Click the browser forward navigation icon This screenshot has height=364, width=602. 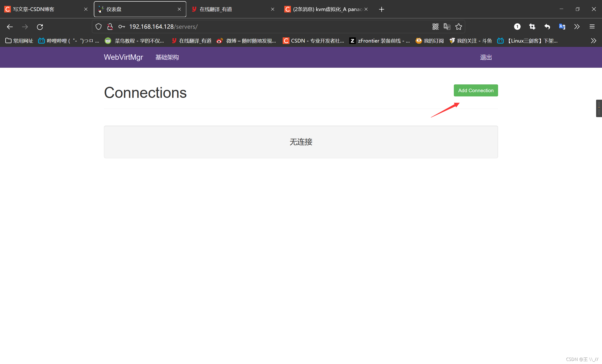coord(25,27)
